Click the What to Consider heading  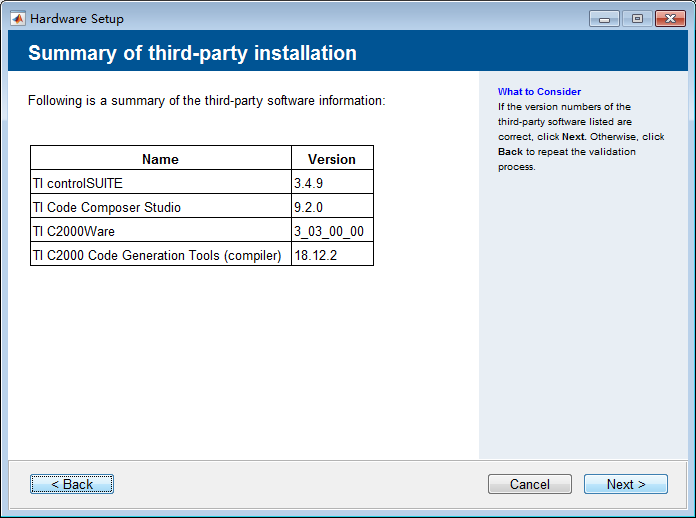pos(539,91)
